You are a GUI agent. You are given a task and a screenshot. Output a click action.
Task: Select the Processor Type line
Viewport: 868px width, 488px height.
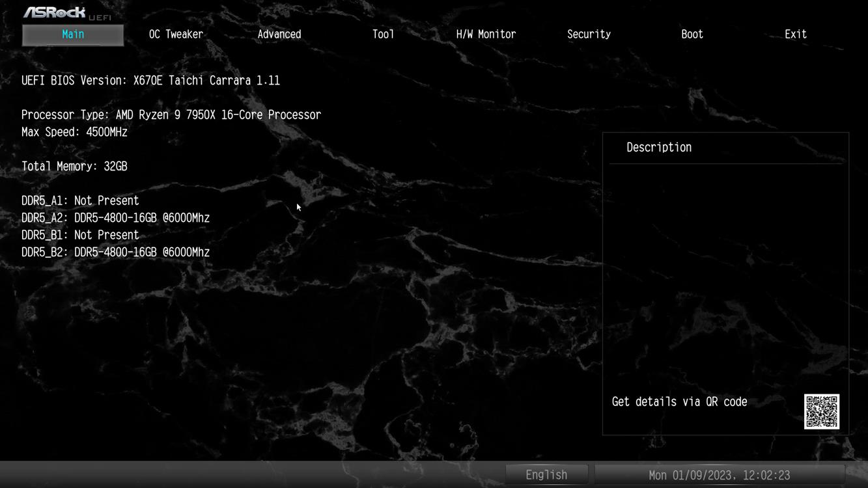tap(171, 115)
